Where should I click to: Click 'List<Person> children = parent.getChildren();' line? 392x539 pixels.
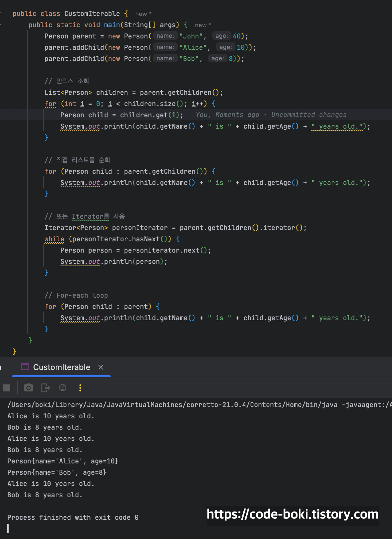pyautogui.click(x=134, y=92)
